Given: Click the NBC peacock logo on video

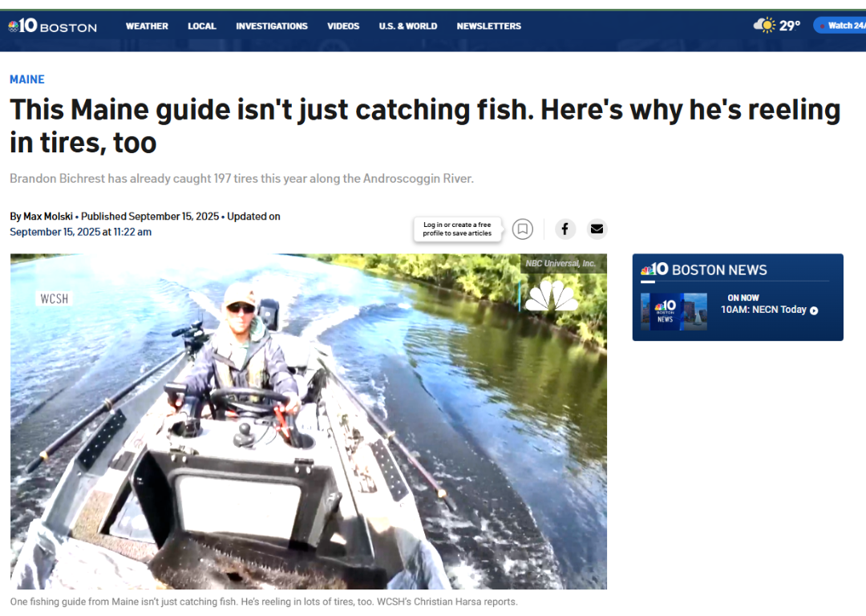Looking at the screenshot, I should 551,296.
